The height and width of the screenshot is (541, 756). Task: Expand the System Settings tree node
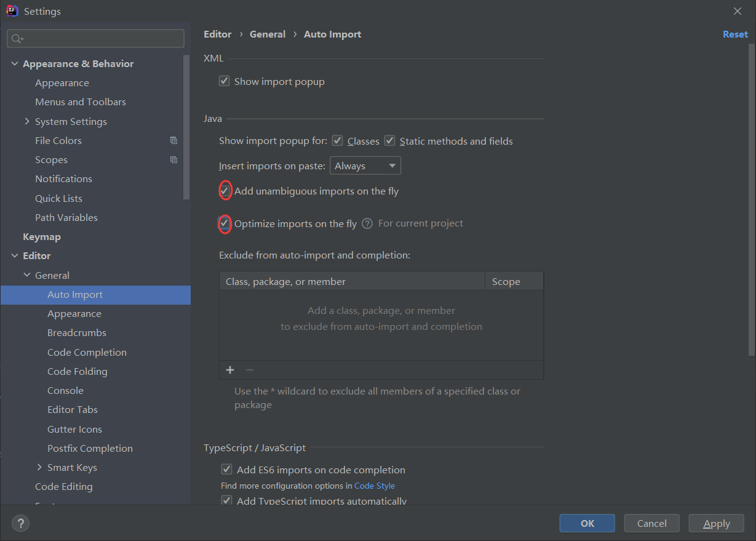click(27, 121)
